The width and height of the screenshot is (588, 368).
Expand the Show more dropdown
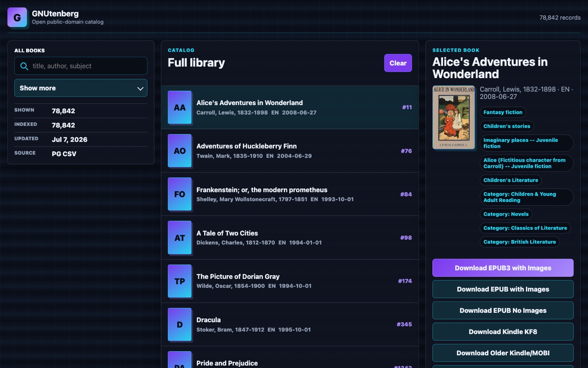81,88
